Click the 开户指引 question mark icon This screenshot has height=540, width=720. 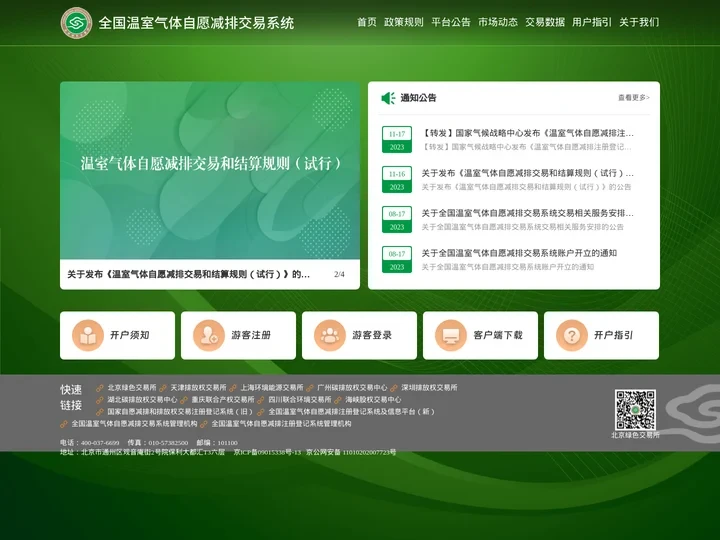(572, 336)
